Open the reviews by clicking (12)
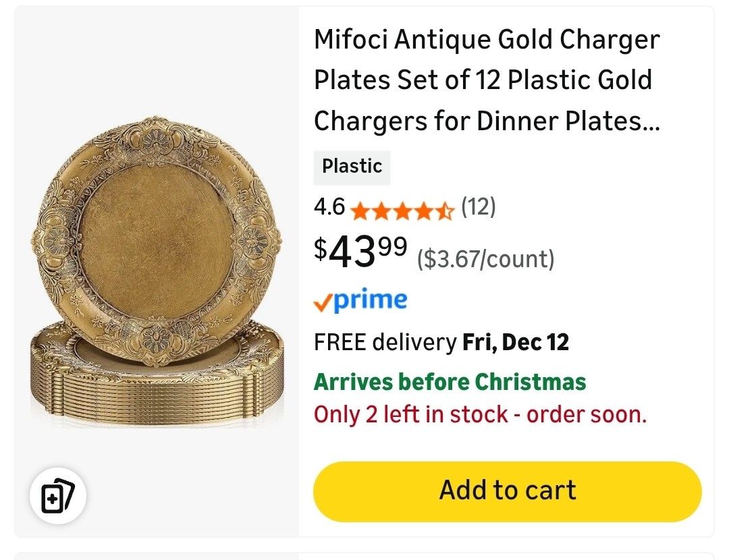 click(478, 208)
